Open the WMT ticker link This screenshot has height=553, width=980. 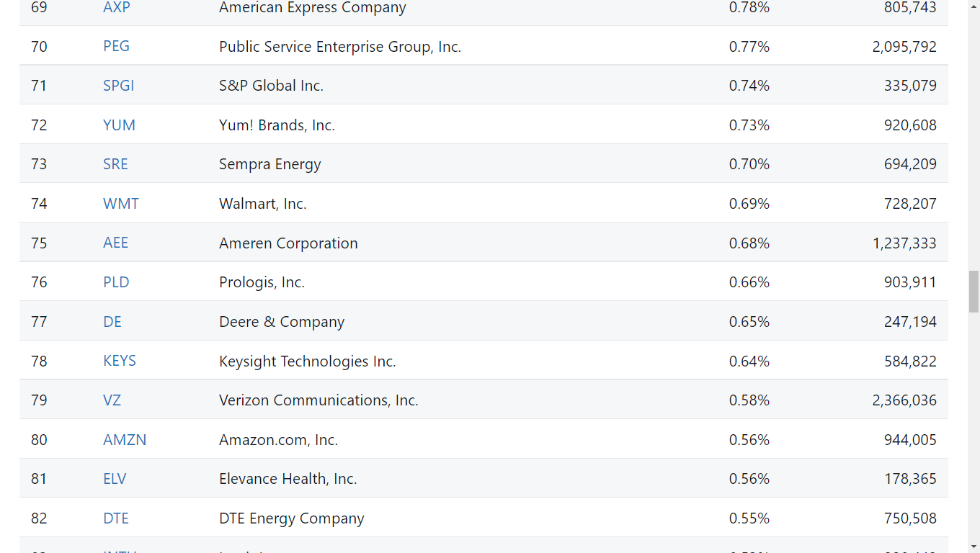pos(120,204)
